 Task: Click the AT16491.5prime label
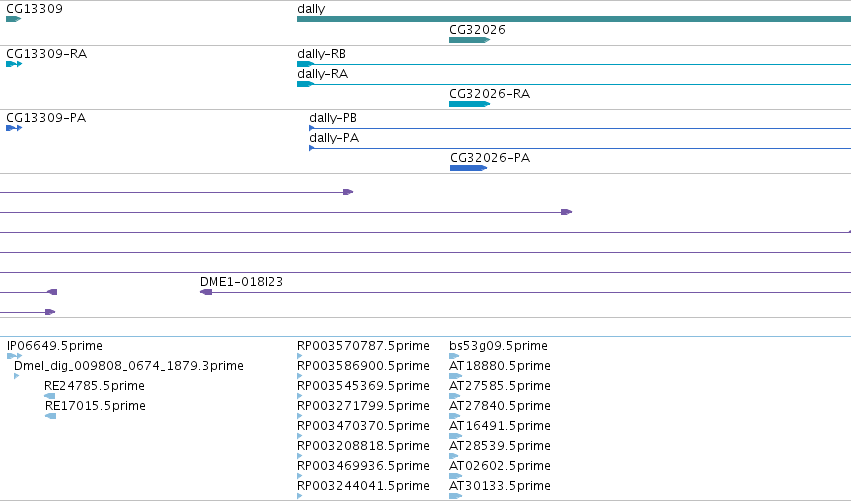(500, 427)
